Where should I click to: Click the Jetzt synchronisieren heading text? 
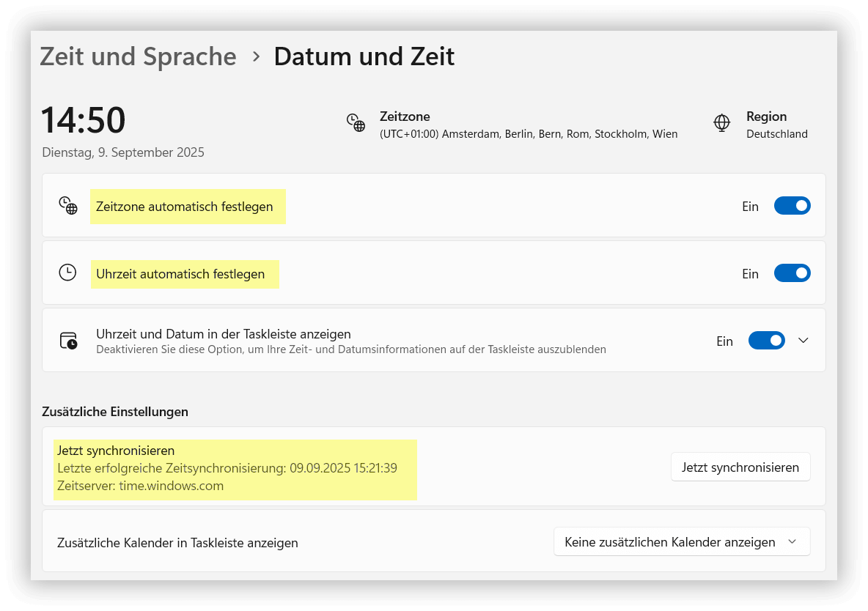pos(116,451)
